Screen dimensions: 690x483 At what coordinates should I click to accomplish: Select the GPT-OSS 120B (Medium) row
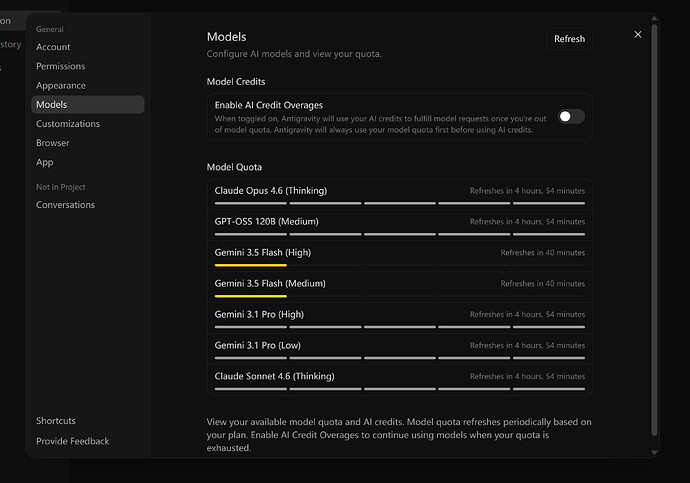tap(400, 226)
